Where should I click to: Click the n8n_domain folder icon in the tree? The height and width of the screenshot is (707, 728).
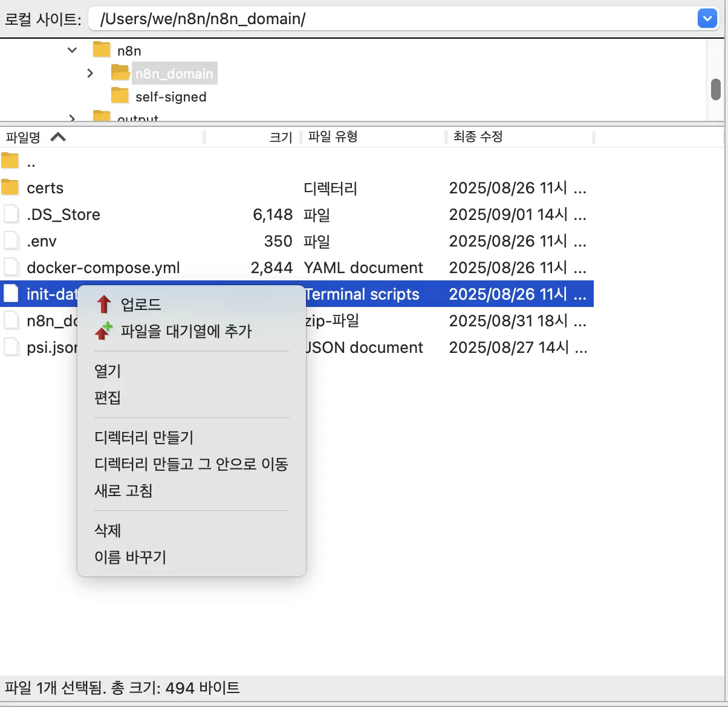click(119, 73)
